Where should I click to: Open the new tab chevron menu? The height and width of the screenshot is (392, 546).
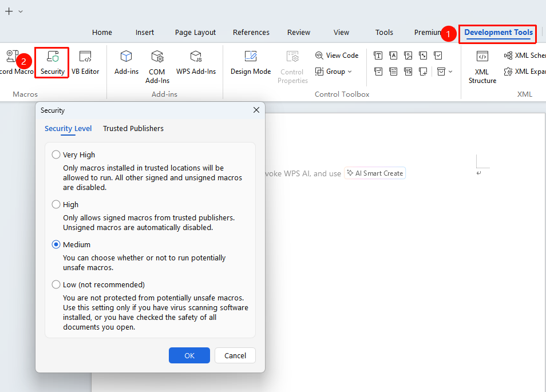(21, 11)
